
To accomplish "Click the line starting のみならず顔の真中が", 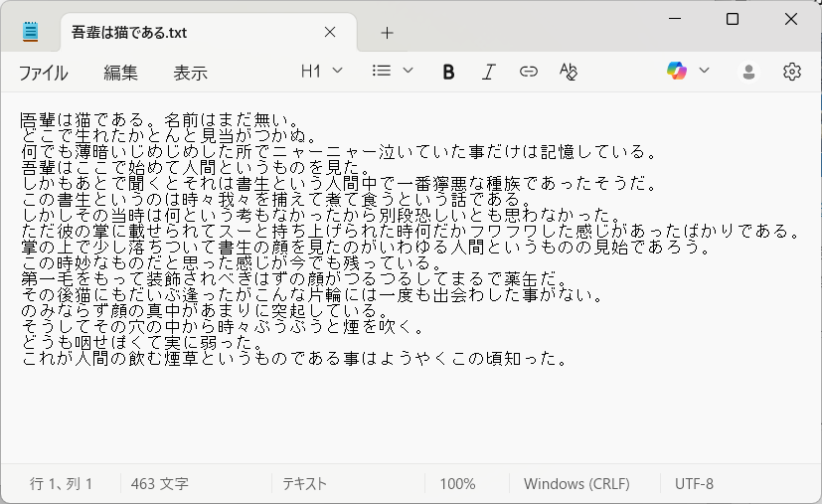I will point(206,310).
